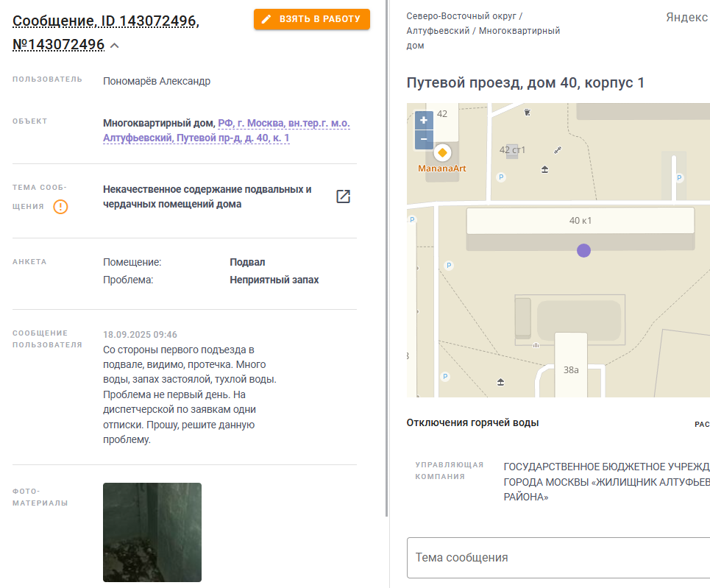The height and width of the screenshot is (588, 710).
Task: Click building 38а on the map
Action: (571, 369)
